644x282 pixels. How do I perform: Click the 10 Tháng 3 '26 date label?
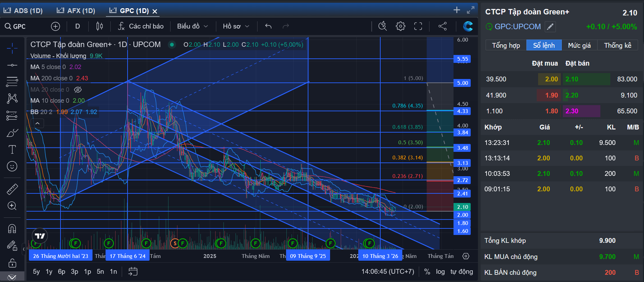click(x=380, y=256)
